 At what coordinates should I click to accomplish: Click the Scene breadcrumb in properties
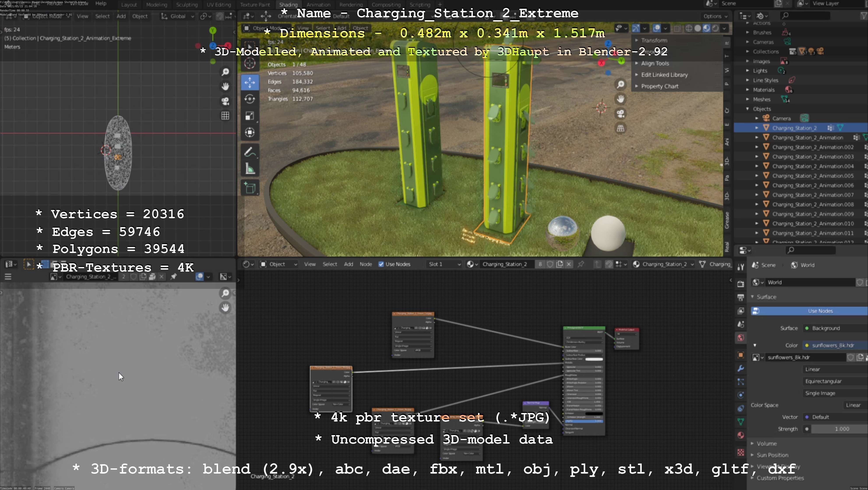click(x=764, y=265)
